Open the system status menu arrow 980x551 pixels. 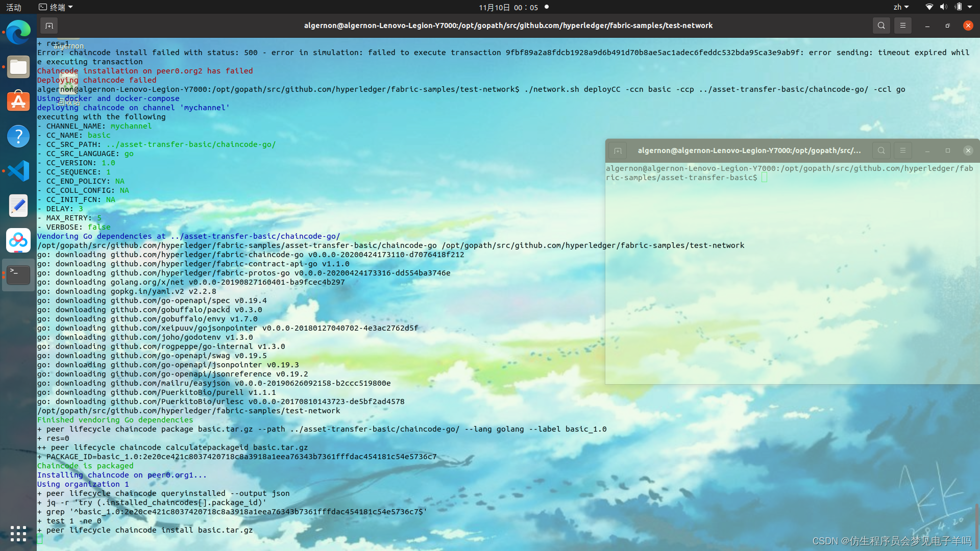pyautogui.click(x=970, y=7)
